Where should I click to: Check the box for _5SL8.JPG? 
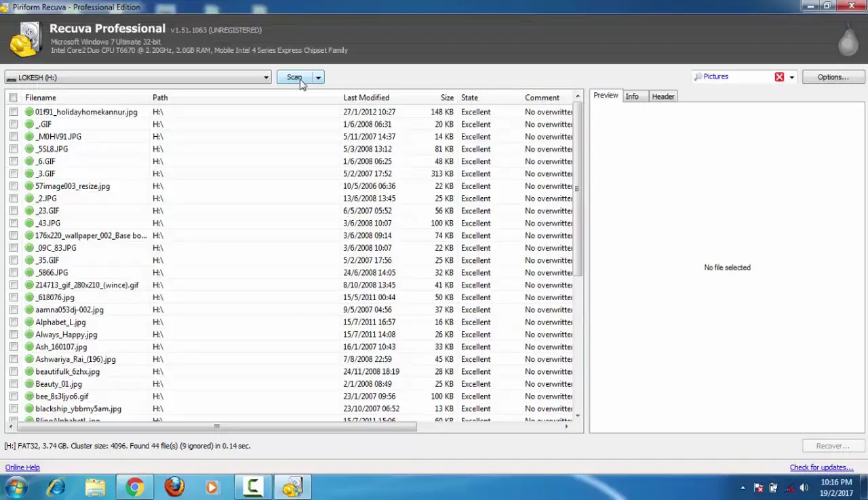[x=14, y=149]
